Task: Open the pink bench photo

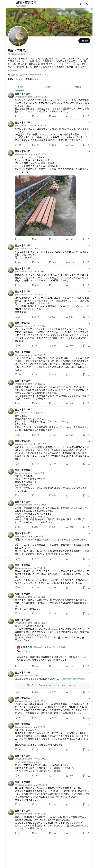Action: coord(45,206)
